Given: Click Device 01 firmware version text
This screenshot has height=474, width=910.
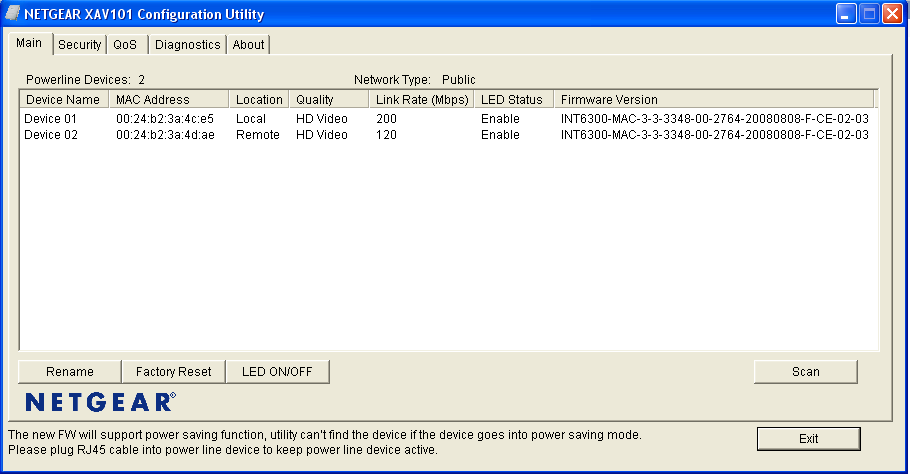Looking at the screenshot, I should click(x=714, y=119).
